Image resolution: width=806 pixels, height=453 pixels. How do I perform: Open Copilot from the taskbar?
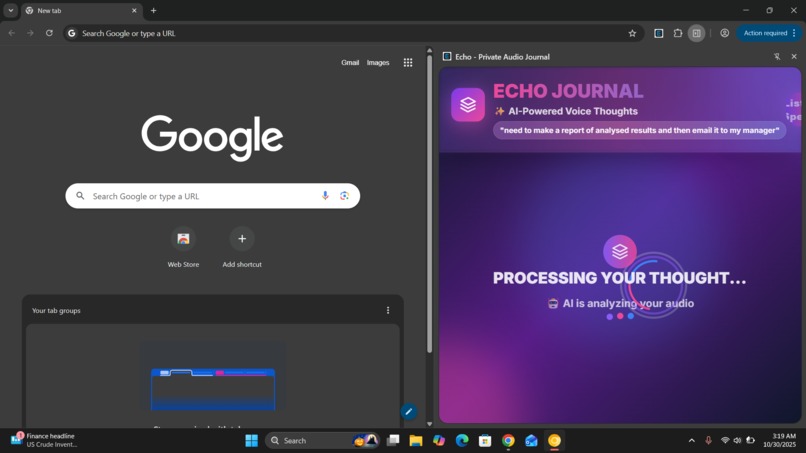(x=439, y=441)
